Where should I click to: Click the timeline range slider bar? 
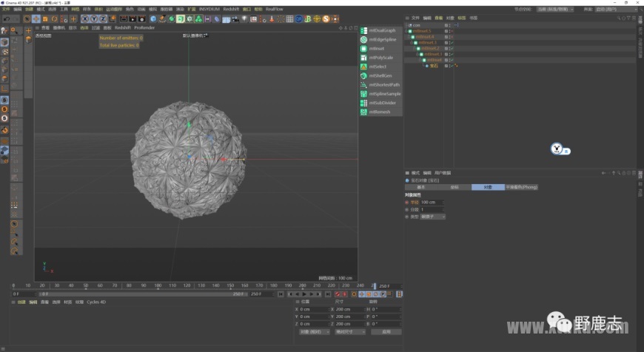[143, 294]
